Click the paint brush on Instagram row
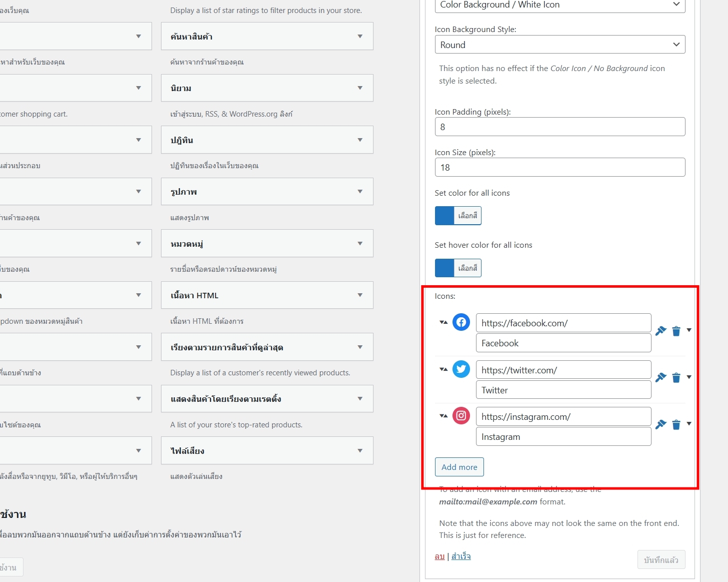This screenshot has width=728, height=582. point(660,425)
